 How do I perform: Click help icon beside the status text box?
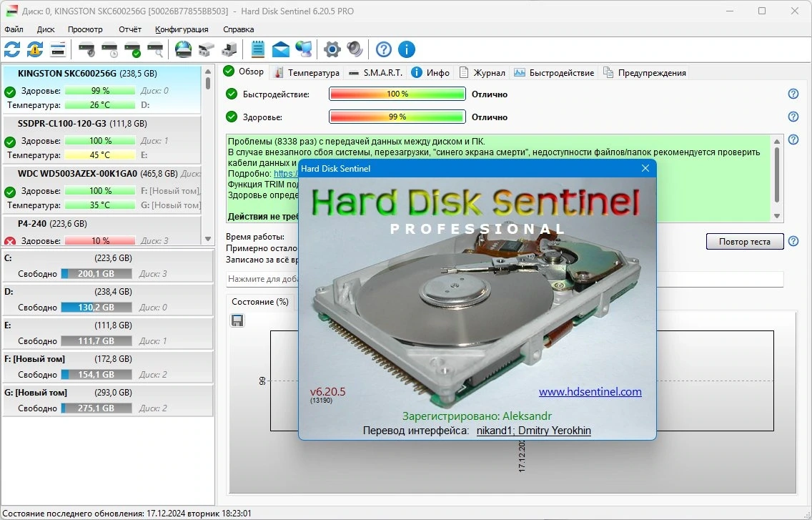793,139
